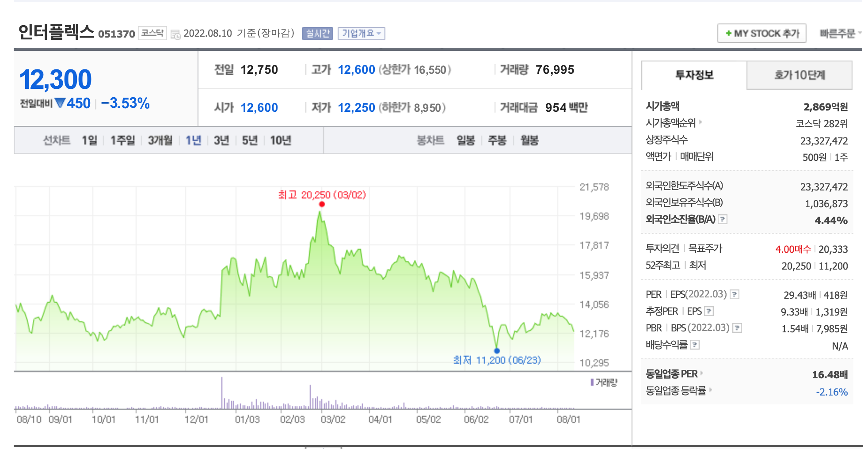
Task: Toggle the 실시간 real-time button
Action: coord(318,34)
